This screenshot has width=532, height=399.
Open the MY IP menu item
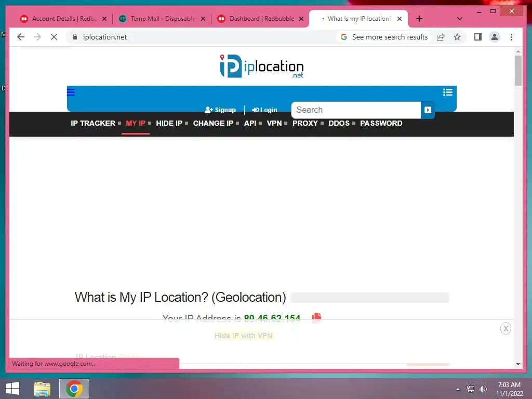(136, 123)
